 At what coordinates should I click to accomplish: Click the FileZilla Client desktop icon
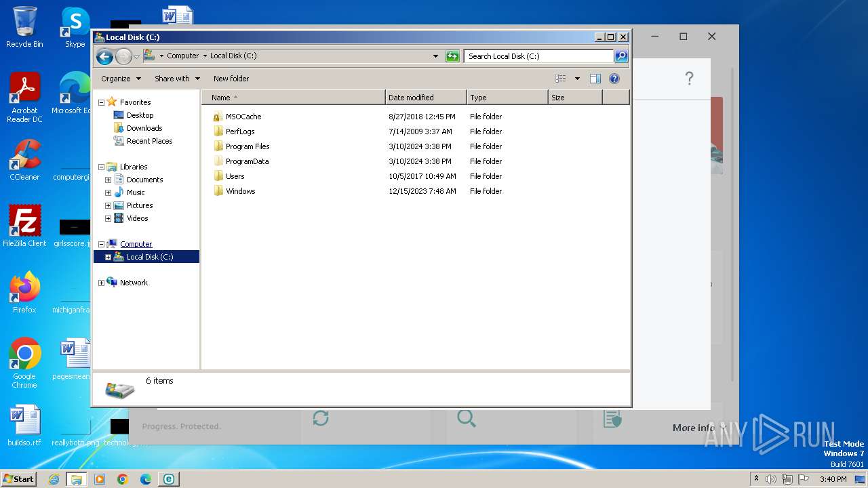[x=24, y=226]
